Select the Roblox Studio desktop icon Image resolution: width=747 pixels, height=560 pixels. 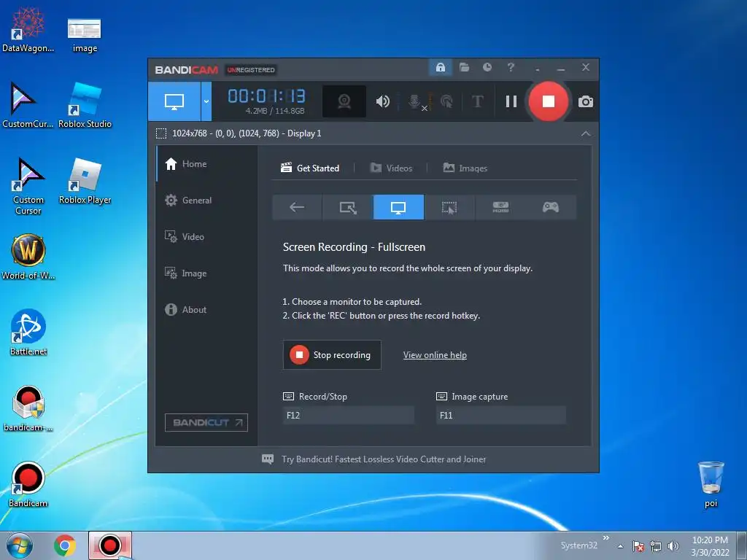pos(85,106)
